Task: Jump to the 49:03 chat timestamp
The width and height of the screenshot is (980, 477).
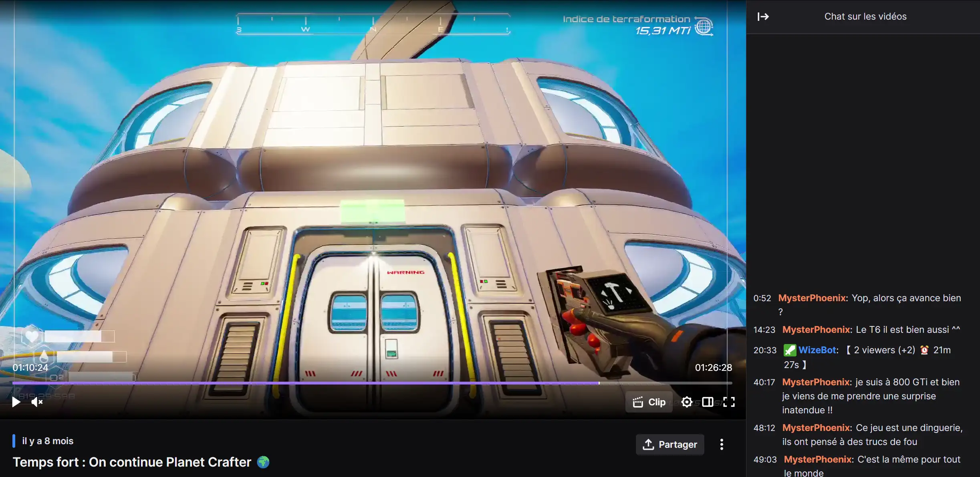Action: click(765, 459)
